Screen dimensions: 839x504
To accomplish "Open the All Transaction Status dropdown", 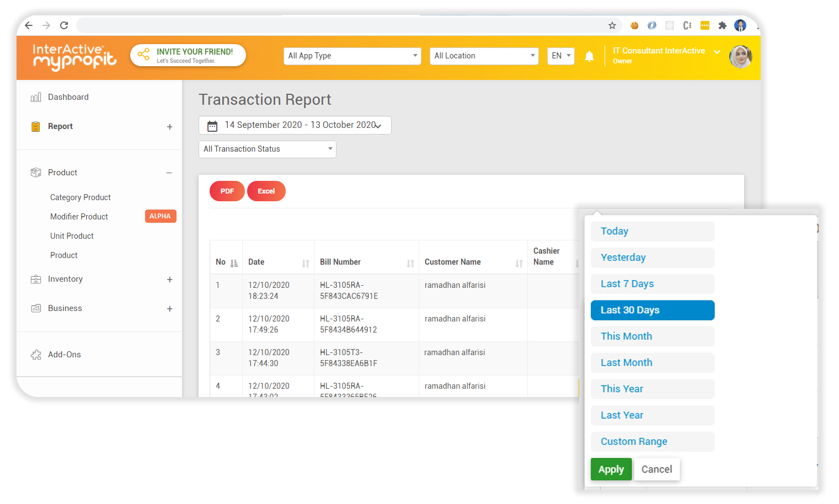I will coord(267,149).
